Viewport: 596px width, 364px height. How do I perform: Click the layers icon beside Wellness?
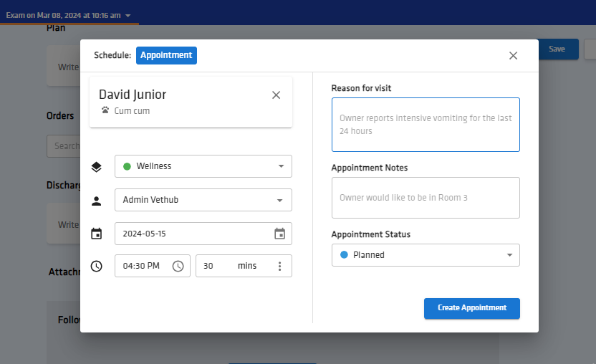[x=97, y=167]
